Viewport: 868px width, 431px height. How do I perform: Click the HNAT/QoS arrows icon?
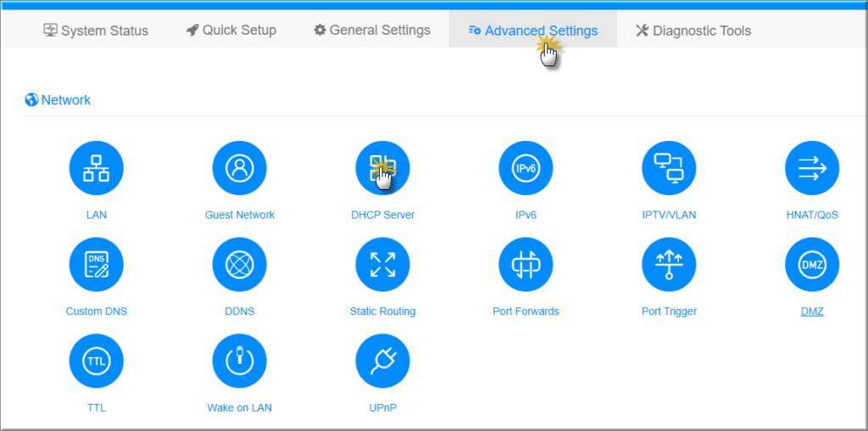(811, 168)
